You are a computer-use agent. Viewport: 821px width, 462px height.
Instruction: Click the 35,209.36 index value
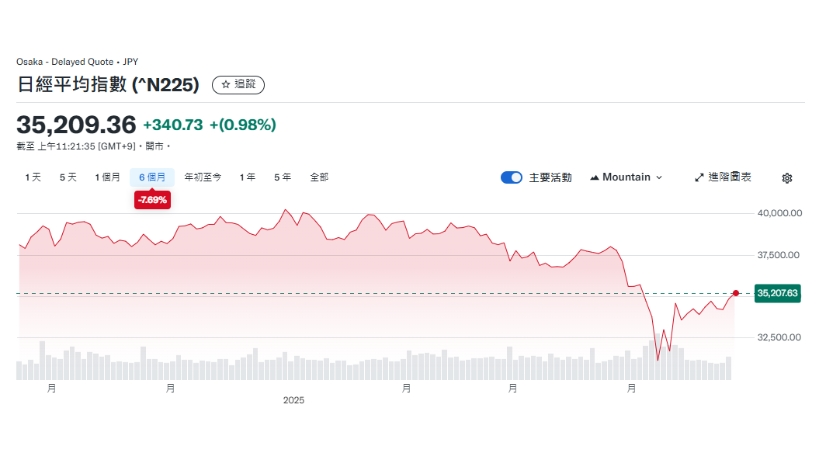[76, 125]
